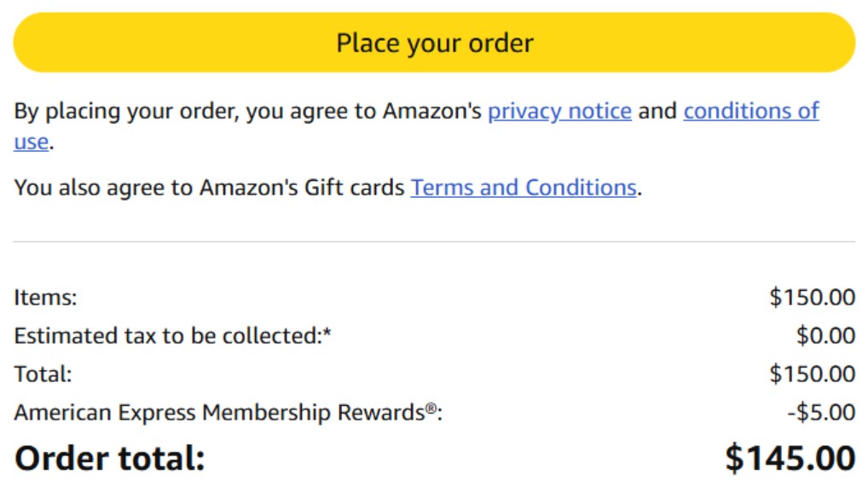The height and width of the screenshot is (481, 868).
Task: Open Amazon's privacy notice link
Action: pos(559,111)
